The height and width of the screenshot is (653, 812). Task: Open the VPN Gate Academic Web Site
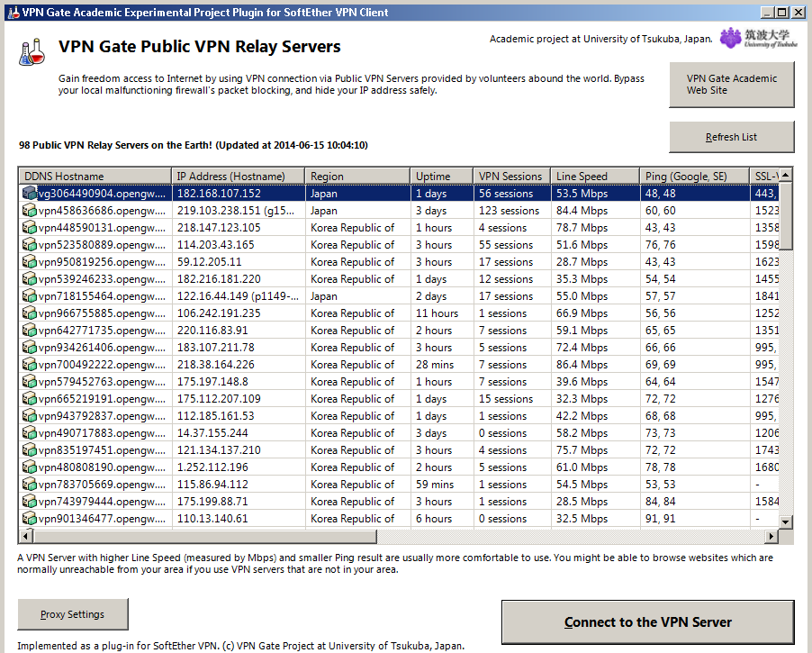(x=731, y=85)
